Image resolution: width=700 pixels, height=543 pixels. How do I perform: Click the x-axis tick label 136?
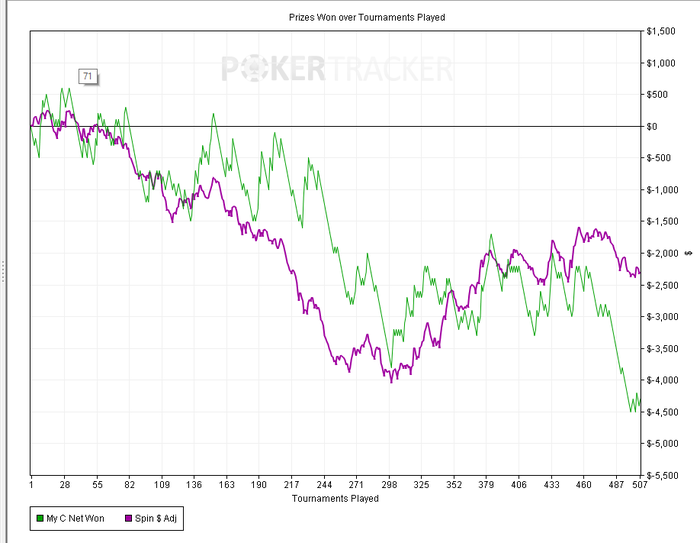(x=194, y=485)
